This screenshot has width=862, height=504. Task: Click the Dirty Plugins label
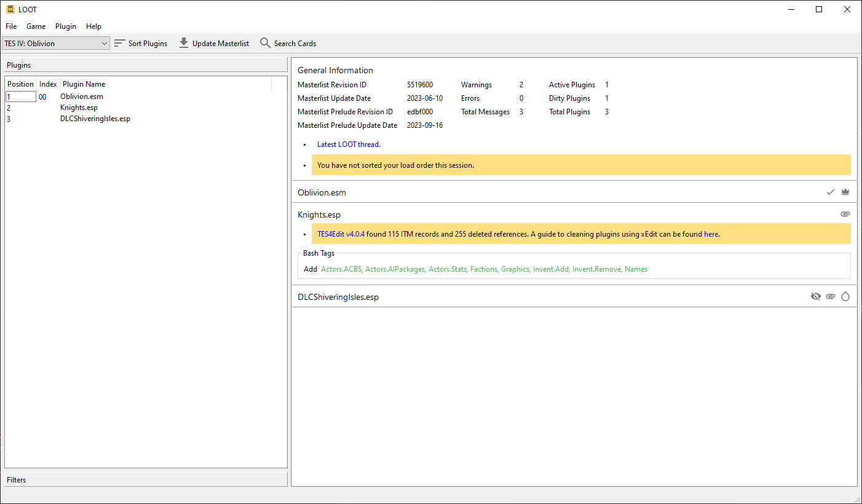(x=569, y=98)
